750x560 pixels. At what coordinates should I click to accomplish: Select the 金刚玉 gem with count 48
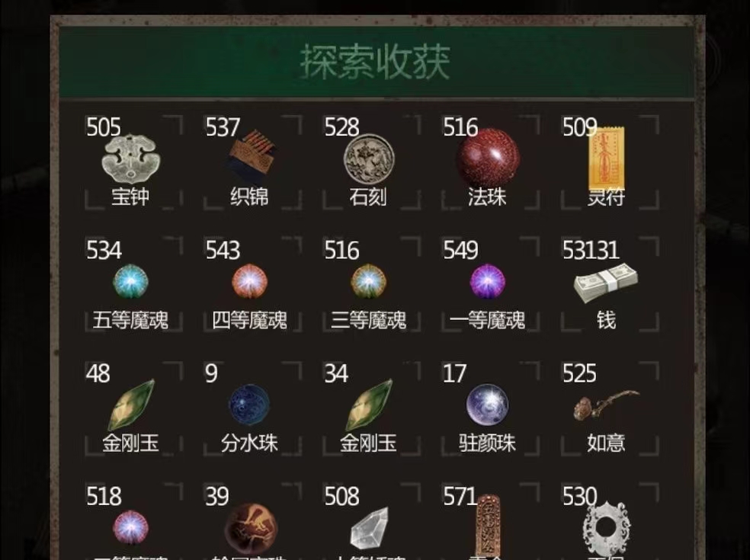pos(131,405)
